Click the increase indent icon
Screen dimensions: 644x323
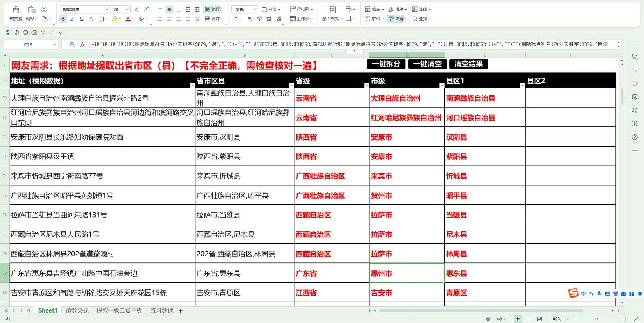pos(197,9)
